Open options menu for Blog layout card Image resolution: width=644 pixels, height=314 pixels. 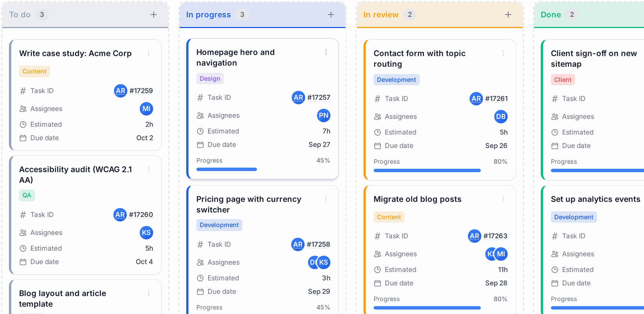click(x=149, y=293)
